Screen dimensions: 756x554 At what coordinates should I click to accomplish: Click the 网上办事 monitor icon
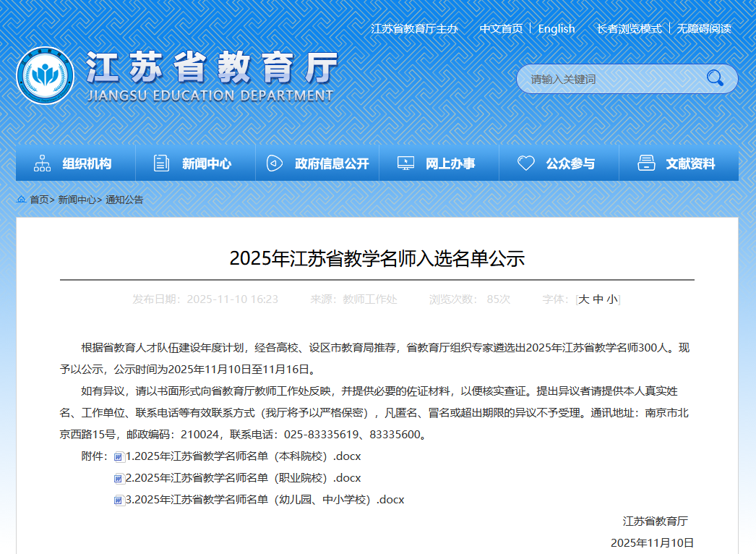click(x=405, y=163)
